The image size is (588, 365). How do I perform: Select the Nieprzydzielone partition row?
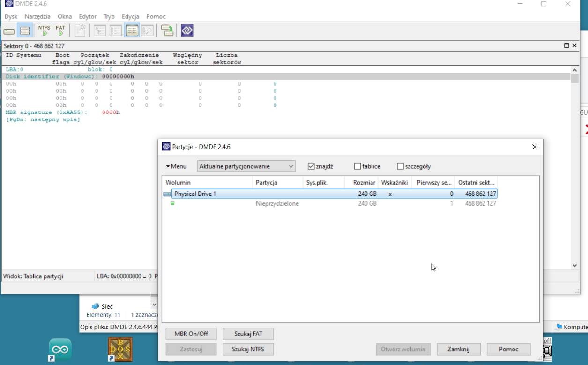pyautogui.click(x=330, y=203)
